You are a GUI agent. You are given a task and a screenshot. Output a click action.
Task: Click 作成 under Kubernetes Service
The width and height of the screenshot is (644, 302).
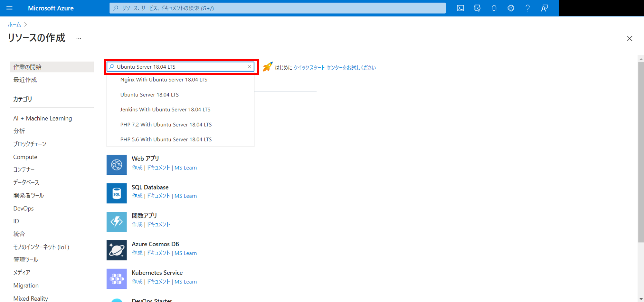tap(137, 282)
